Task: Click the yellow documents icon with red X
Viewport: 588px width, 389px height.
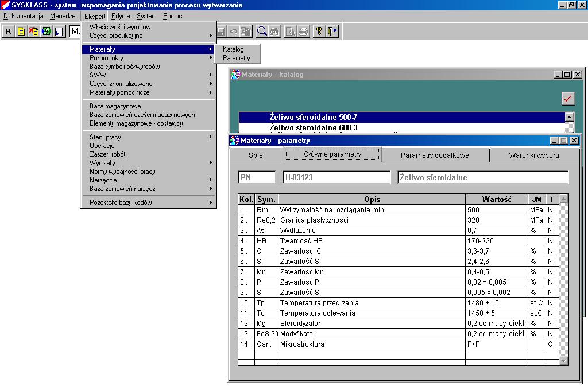Action: coord(34,31)
